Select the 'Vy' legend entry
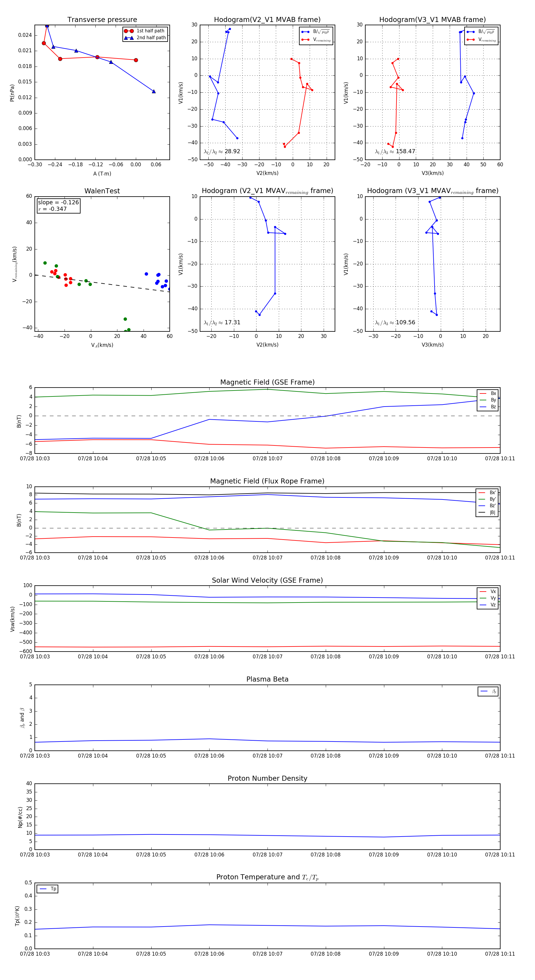Viewport: 535px width, 980px height. [x=488, y=598]
